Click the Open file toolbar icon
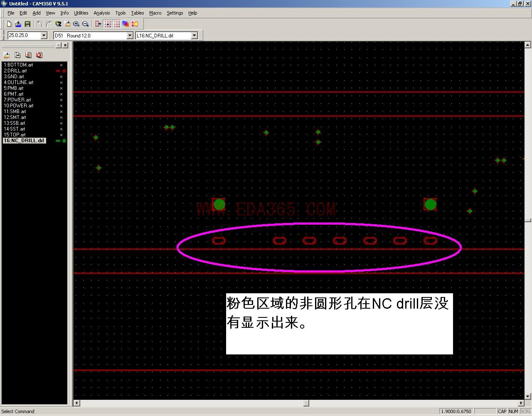 click(x=18, y=24)
